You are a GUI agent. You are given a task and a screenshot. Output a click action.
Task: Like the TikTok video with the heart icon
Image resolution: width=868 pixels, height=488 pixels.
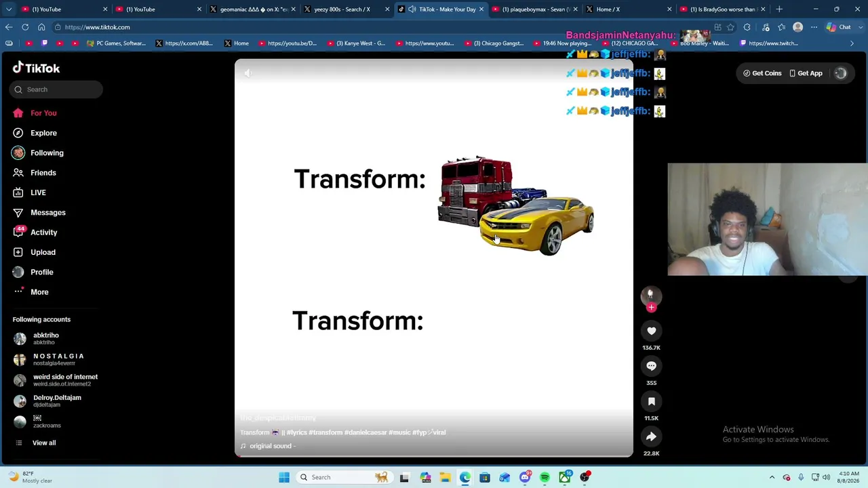pos(651,331)
